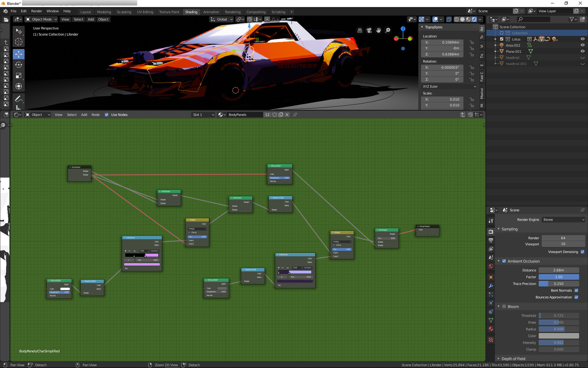Click the zoom magnifier viewport icon
Viewport: 588px width, 368px height.
[x=388, y=31]
